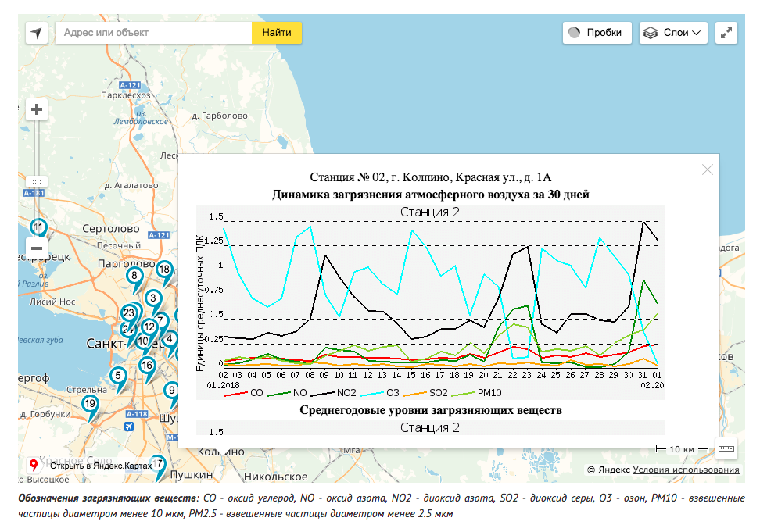Toggle fullscreen map mode
Viewport: 760px width, 532px height.
pyautogui.click(x=726, y=33)
